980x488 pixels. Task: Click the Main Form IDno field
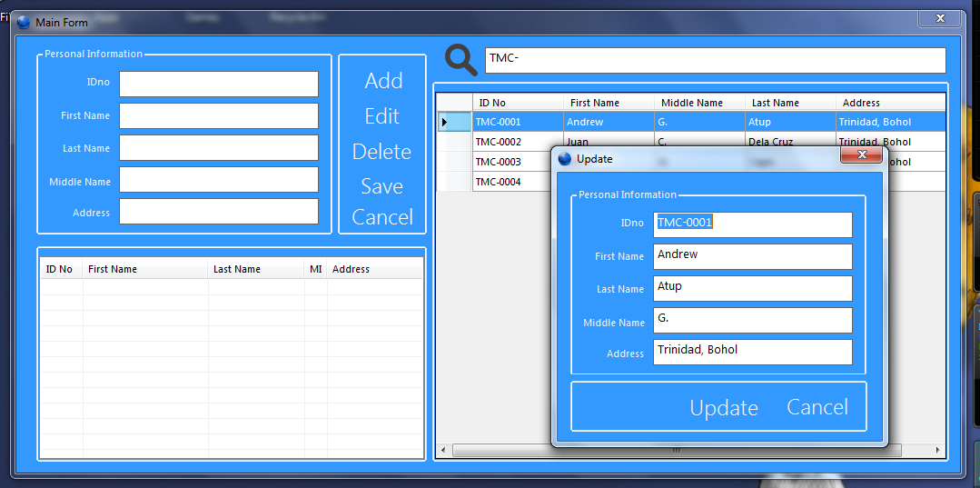pos(219,85)
